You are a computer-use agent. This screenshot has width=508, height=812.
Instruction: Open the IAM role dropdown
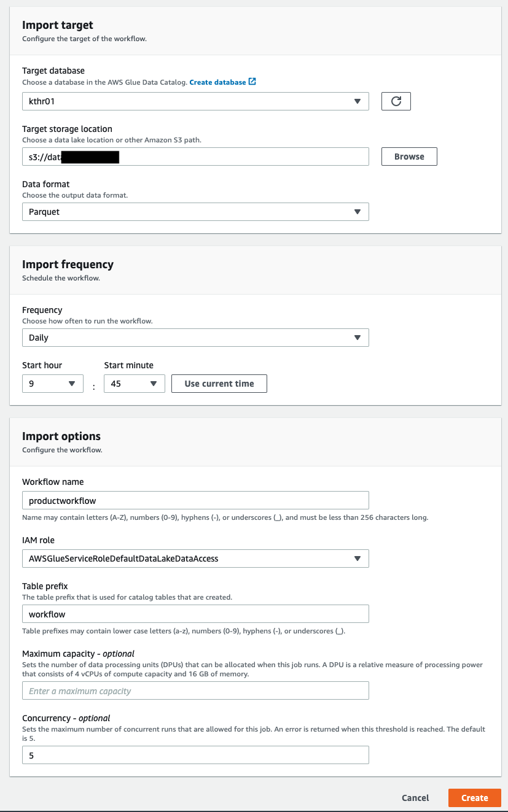(195, 559)
